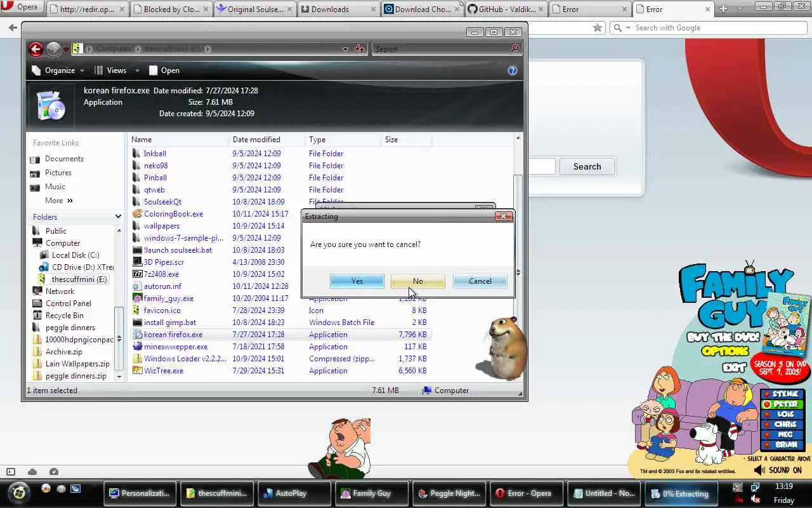Select thescuffmini (E:) in folder tree
This screenshot has width=812, height=508.
click(x=79, y=279)
